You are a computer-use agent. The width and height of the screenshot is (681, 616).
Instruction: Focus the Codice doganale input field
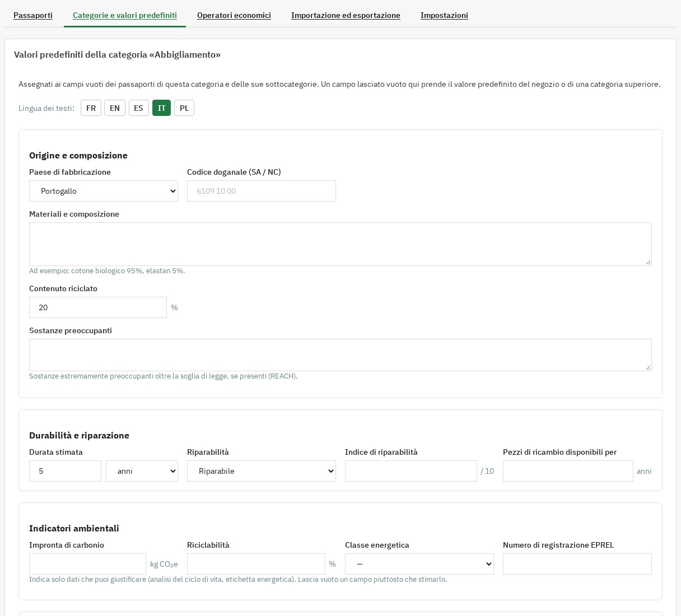coord(262,191)
